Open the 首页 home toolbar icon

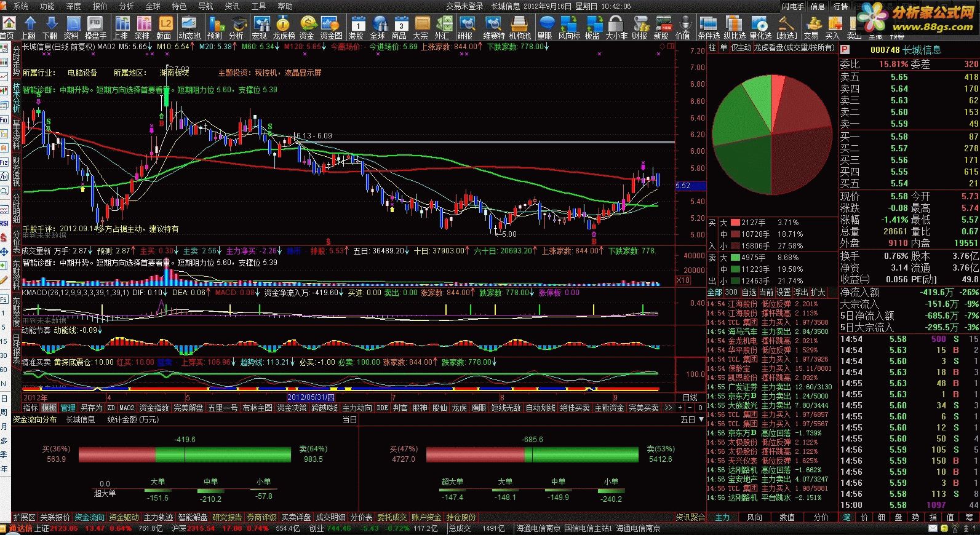click(8, 28)
